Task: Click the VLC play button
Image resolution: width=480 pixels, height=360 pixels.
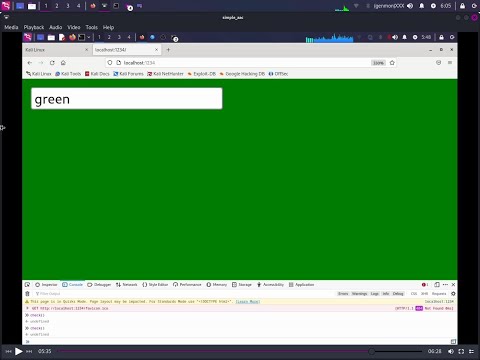Action: click(x=19, y=351)
